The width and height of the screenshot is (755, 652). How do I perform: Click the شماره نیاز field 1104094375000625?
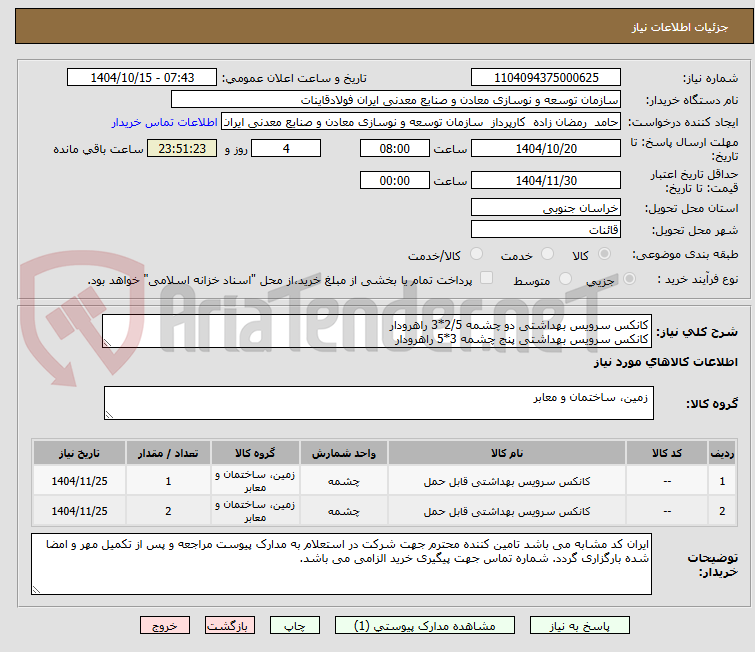point(546,78)
